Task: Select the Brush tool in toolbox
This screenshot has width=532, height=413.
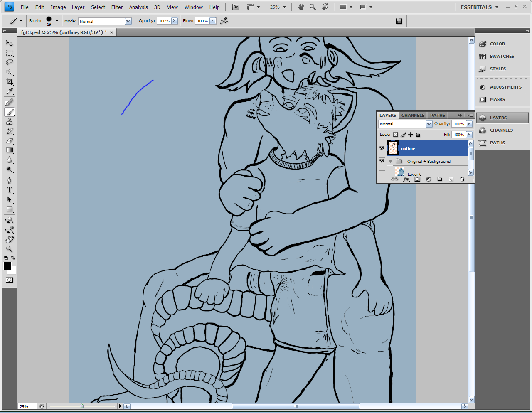Action: click(x=9, y=112)
